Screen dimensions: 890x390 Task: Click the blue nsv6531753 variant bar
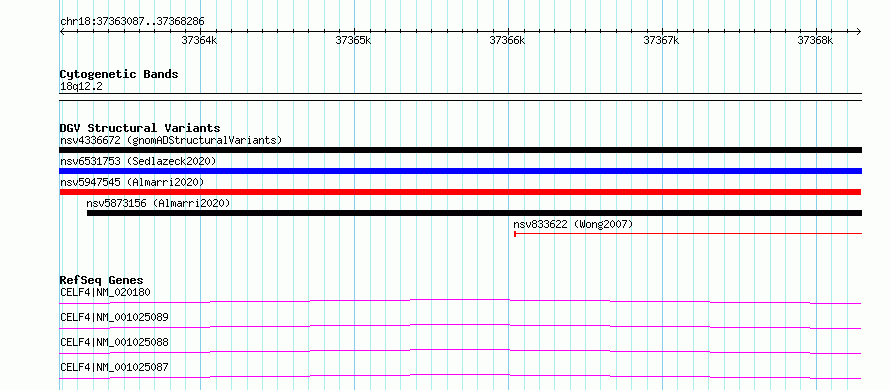coord(460,171)
